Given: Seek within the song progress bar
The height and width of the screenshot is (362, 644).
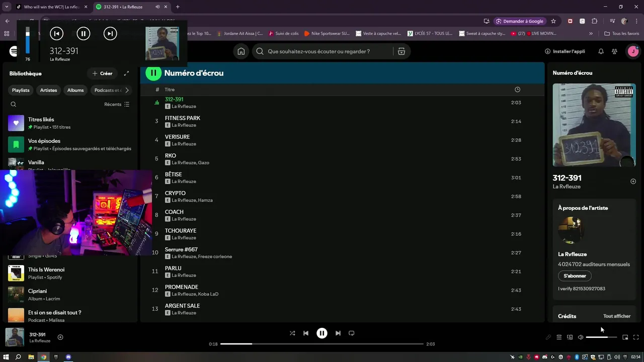Looking at the screenshot, I should pos(322,344).
